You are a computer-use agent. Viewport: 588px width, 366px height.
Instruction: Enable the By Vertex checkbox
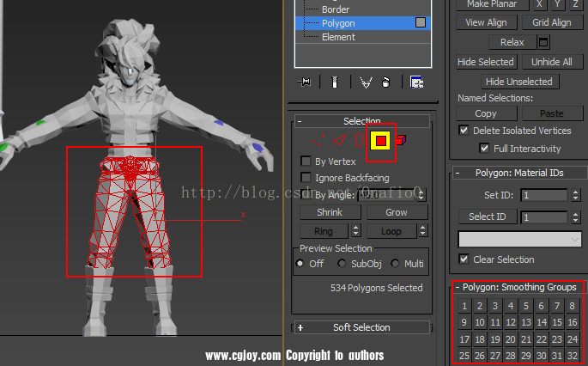pos(306,162)
